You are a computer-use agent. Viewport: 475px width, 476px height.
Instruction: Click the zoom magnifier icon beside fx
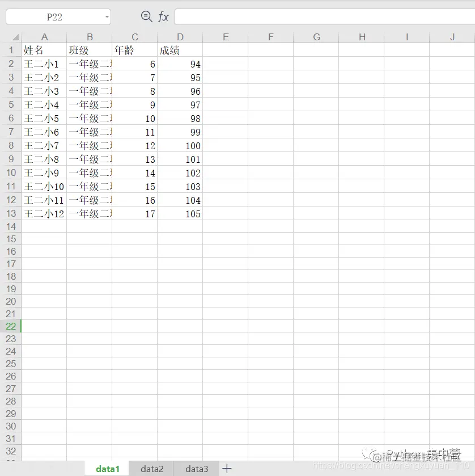146,16
